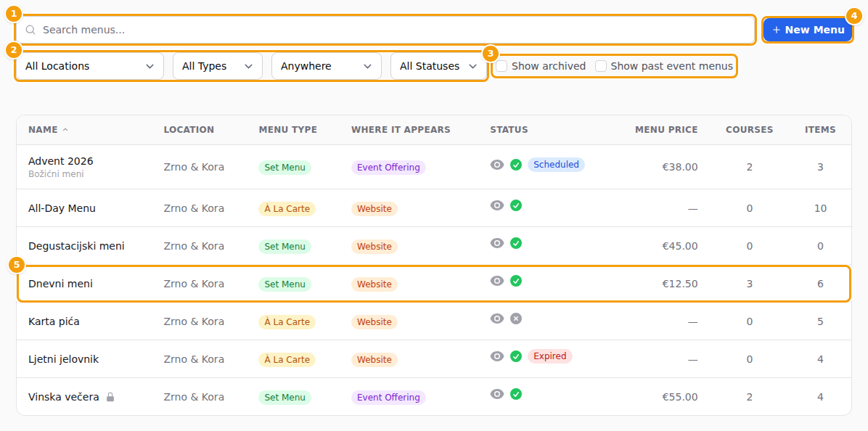Open the Advent 2026 menu
Viewport: 868px width, 431px height.
click(61, 161)
